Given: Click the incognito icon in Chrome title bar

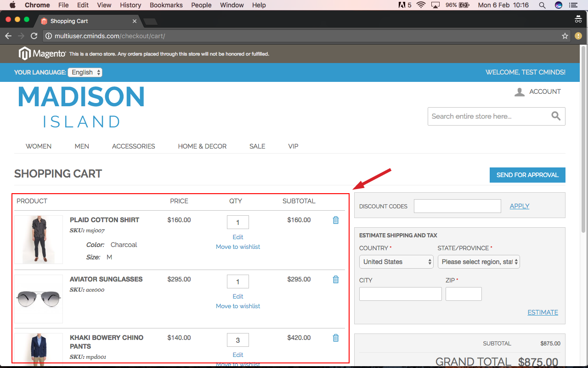Looking at the screenshot, I should [578, 19].
